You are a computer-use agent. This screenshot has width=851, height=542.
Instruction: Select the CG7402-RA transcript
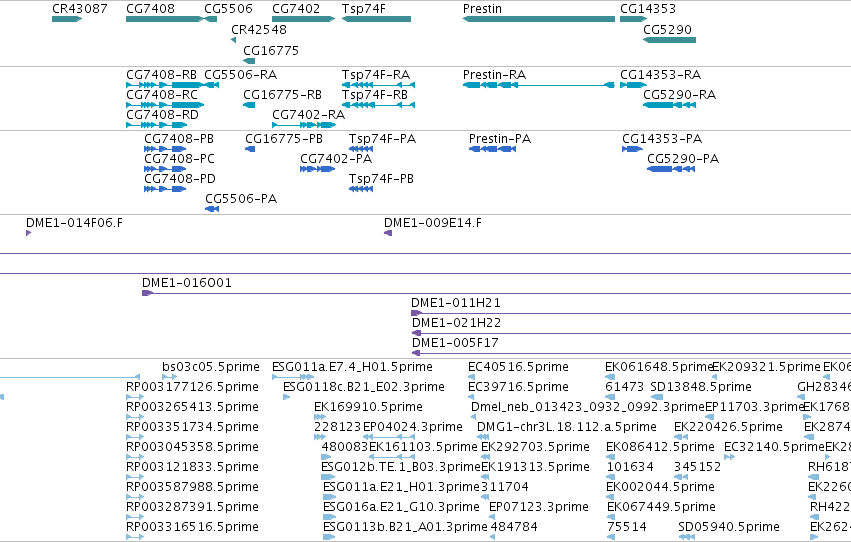pos(304,125)
